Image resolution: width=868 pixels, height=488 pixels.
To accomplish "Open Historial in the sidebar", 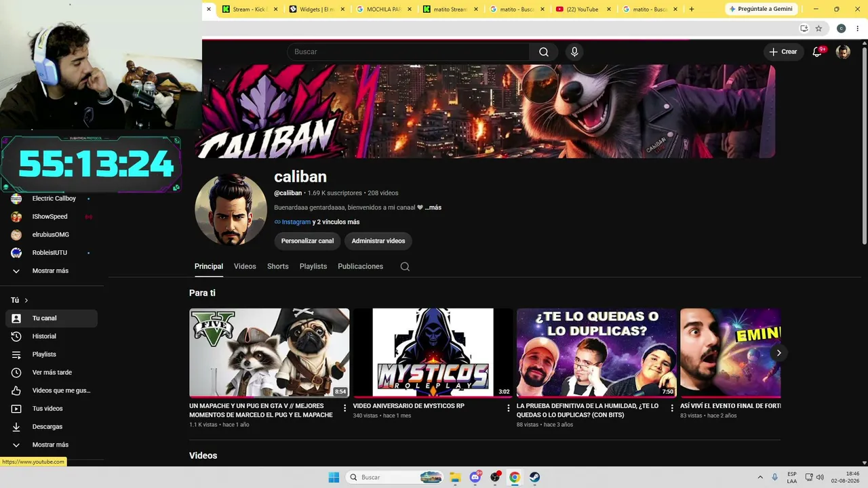I will coord(52,336).
